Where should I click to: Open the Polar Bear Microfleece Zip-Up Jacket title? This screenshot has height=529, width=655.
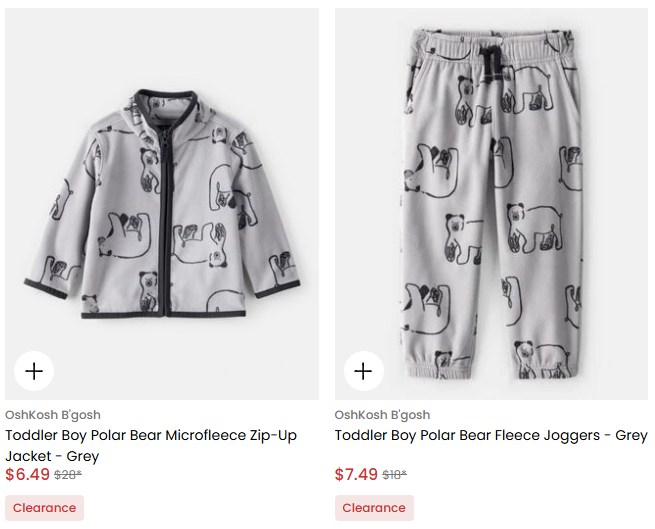[x=151, y=436]
